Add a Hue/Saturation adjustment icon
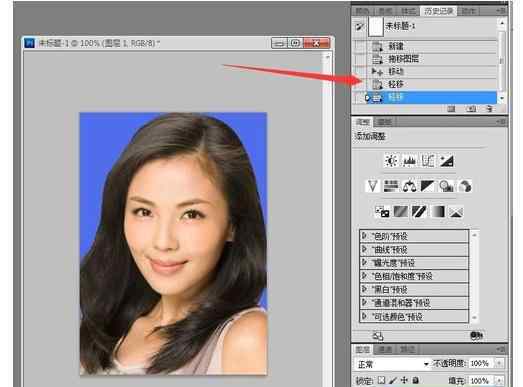 tap(391, 186)
